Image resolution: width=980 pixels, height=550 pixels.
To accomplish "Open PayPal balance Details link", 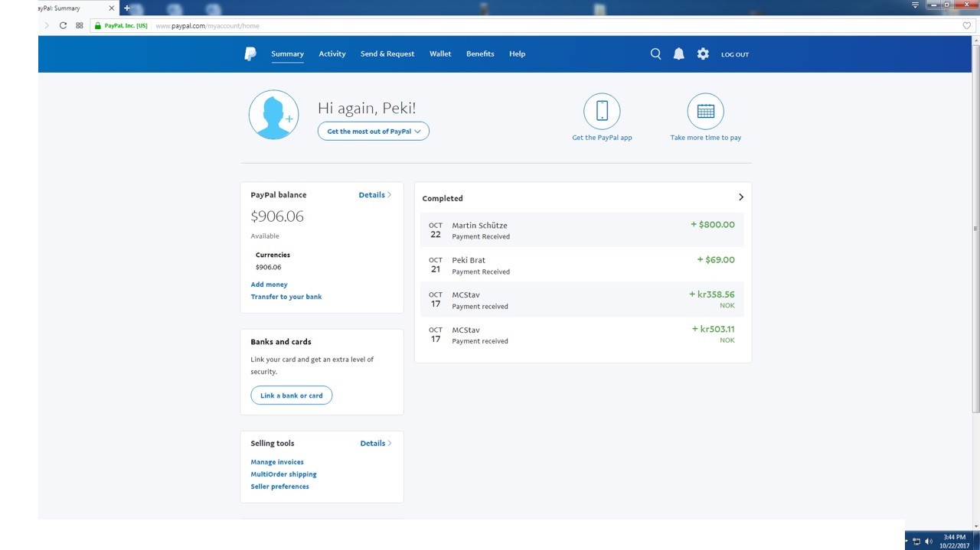I will click(374, 194).
